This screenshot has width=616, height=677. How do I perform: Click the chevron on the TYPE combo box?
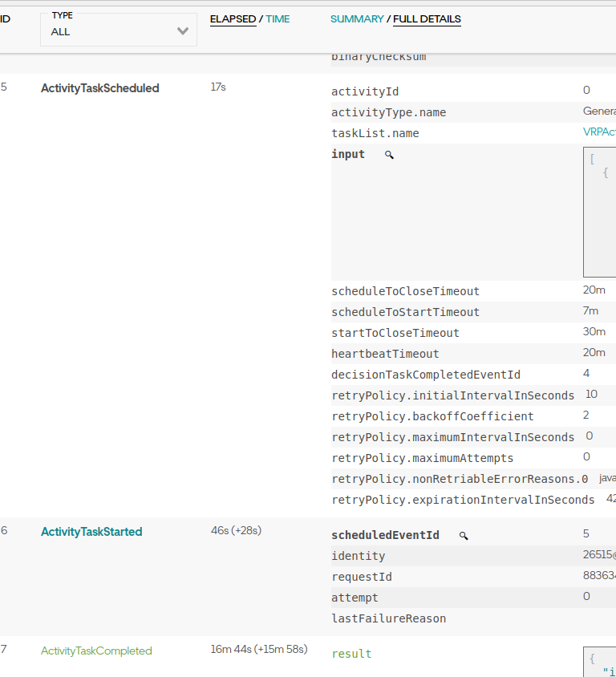pos(183,29)
